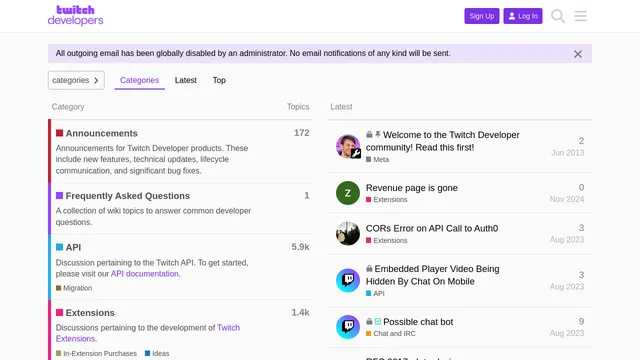Open the hamburger menu icon
The height and width of the screenshot is (360, 640).
[x=580, y=16]
